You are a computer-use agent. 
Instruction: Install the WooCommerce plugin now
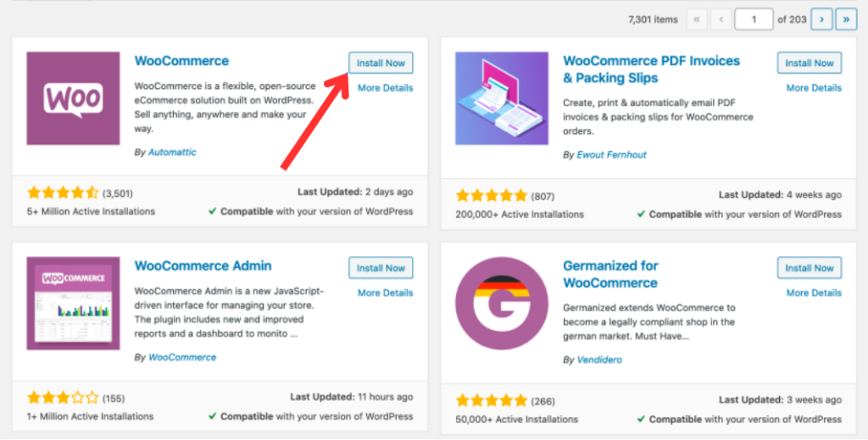pos(381,64)
